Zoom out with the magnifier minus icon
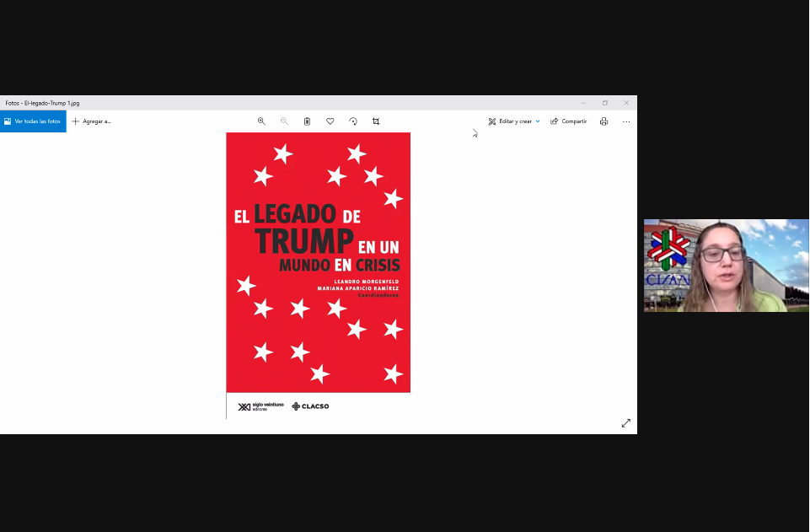Viewport: 810px width, 532px height. pyautogui.click(x=284, y=121)
